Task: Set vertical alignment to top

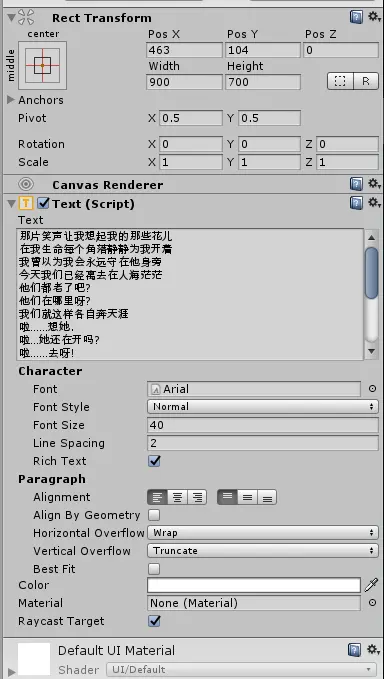Action: (227, 497)
